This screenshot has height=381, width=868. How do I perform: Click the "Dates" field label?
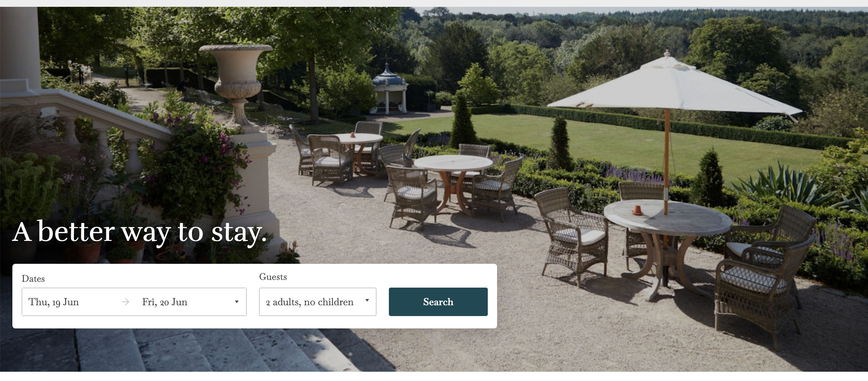coord(33,279)
